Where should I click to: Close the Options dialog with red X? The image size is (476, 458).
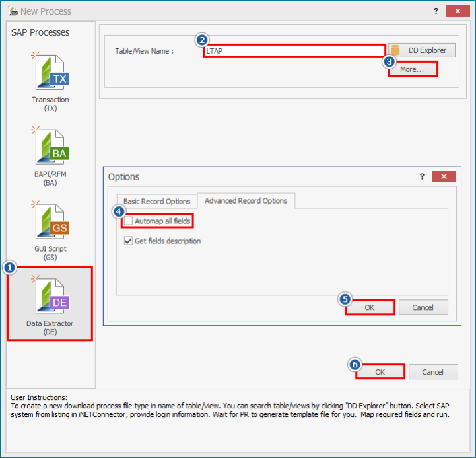tap(444, 177)
